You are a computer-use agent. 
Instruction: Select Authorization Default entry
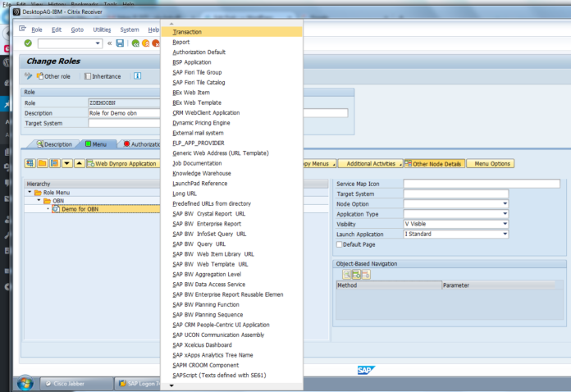pos(231,52)
